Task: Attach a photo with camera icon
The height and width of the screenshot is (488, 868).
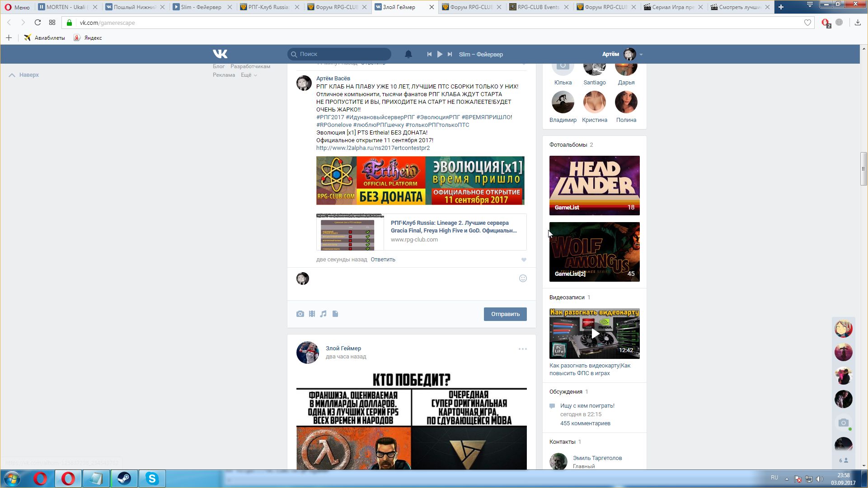Action: [x=300, y=314]
